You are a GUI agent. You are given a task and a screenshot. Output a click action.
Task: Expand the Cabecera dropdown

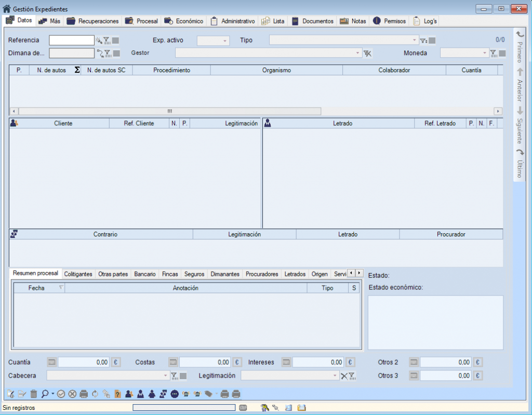point(166,376)
